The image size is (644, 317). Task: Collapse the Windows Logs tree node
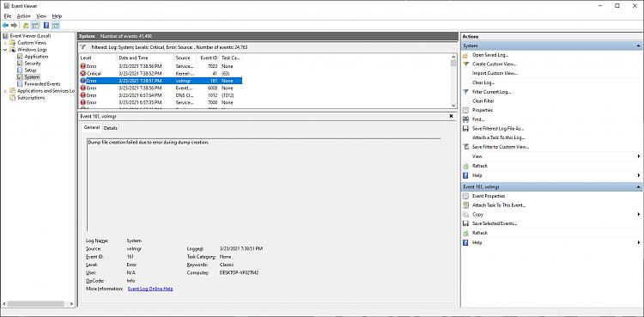pos(5,50)
